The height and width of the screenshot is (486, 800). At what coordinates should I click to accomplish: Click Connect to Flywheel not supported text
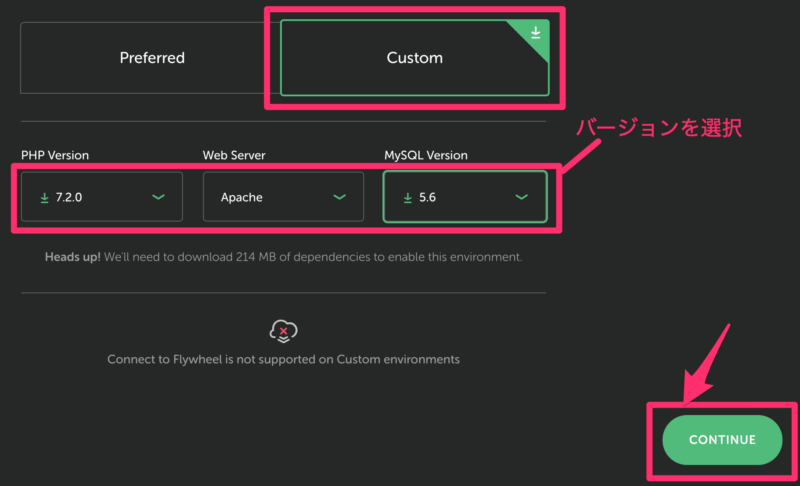(283, 360)
